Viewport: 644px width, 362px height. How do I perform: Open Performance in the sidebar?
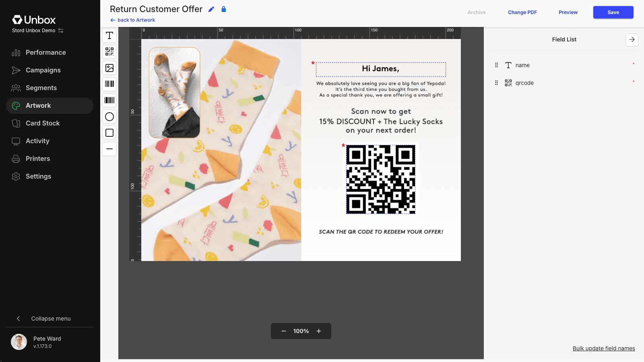(x=50, y=52)
